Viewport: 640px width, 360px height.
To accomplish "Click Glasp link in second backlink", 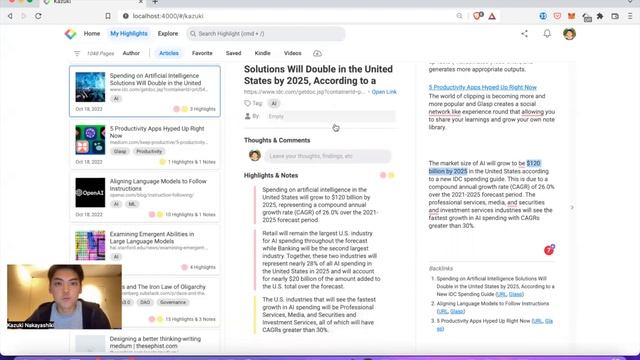I will [x=457, y=311].
